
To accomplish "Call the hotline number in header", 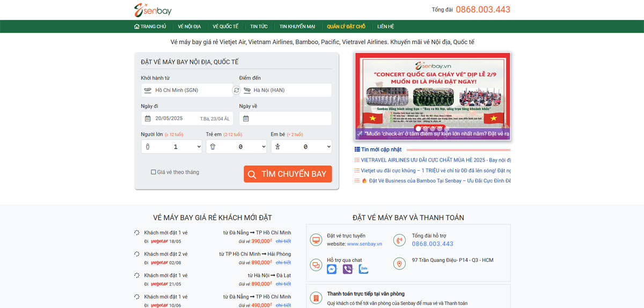I will pos(483,10).
